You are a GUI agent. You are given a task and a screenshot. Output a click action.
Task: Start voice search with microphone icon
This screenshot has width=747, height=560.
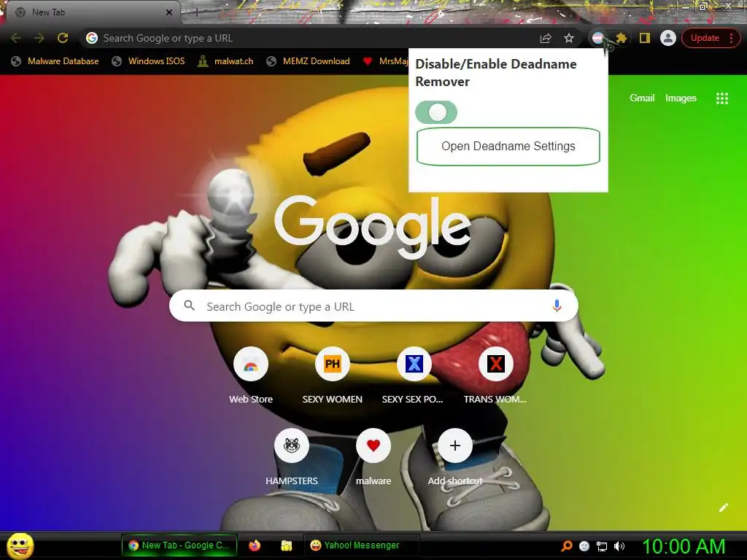click(557, 306)
